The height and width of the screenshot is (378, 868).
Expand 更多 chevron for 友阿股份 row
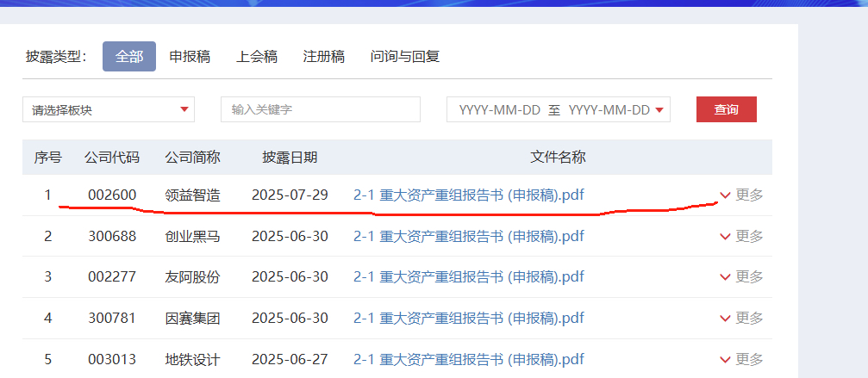pos(725,277)
